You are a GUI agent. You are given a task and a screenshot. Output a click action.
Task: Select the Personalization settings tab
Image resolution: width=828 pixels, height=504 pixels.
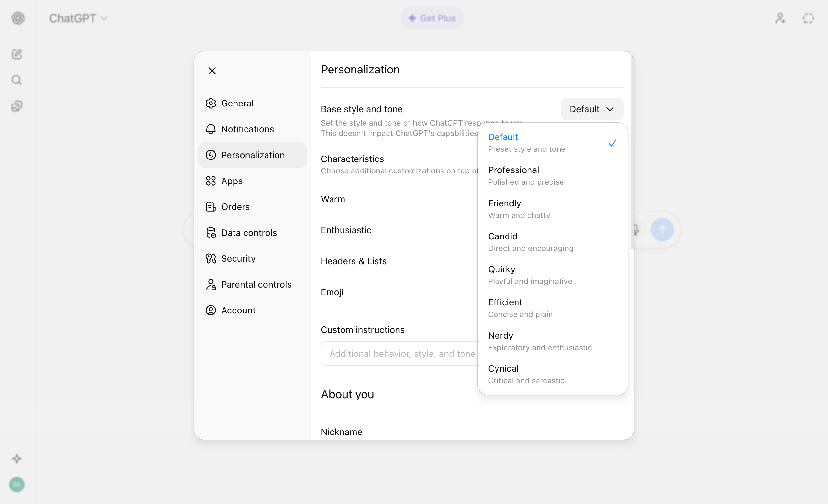tap(252, 155)
